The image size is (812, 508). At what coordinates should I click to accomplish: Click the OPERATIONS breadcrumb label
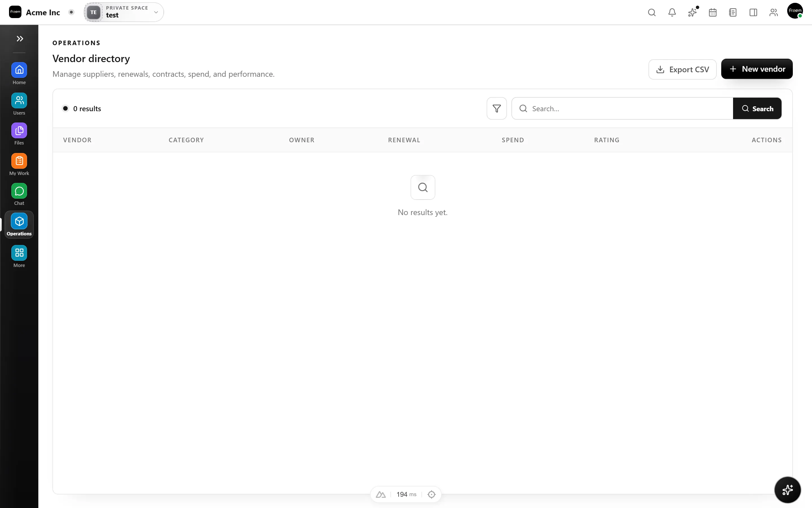click(x=76, y=43)
